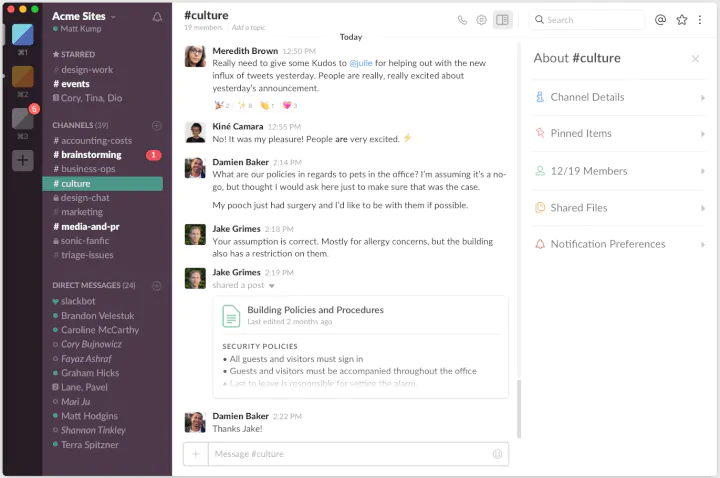Show mentions with the @ icon
Viewport: 720px width, 478px height.
tap(660, 20)
